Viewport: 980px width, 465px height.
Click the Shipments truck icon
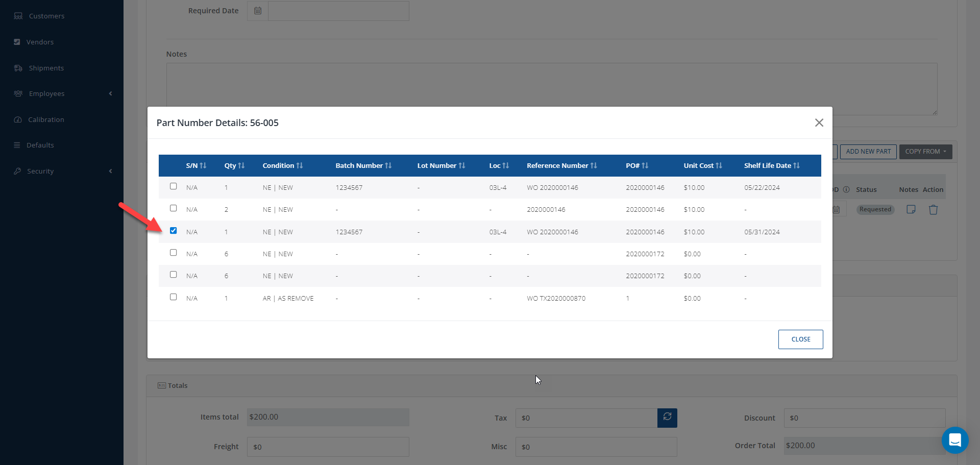point(18,68)
